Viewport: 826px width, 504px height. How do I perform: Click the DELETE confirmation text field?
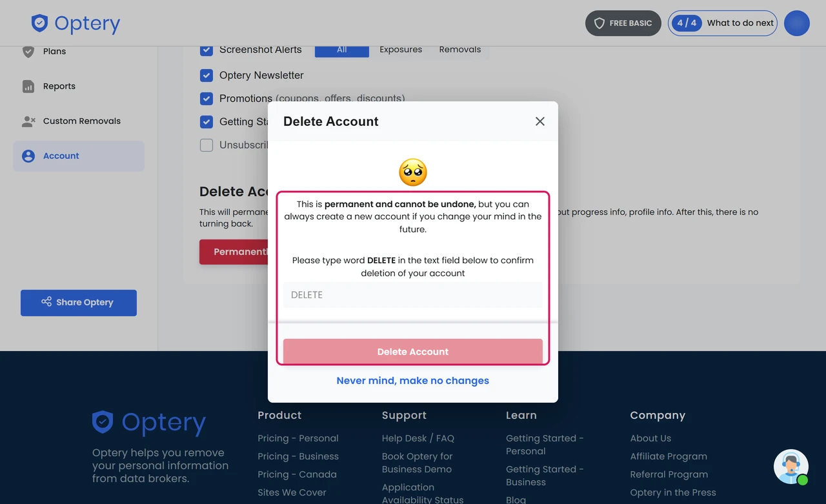click(x=413, y=295)
